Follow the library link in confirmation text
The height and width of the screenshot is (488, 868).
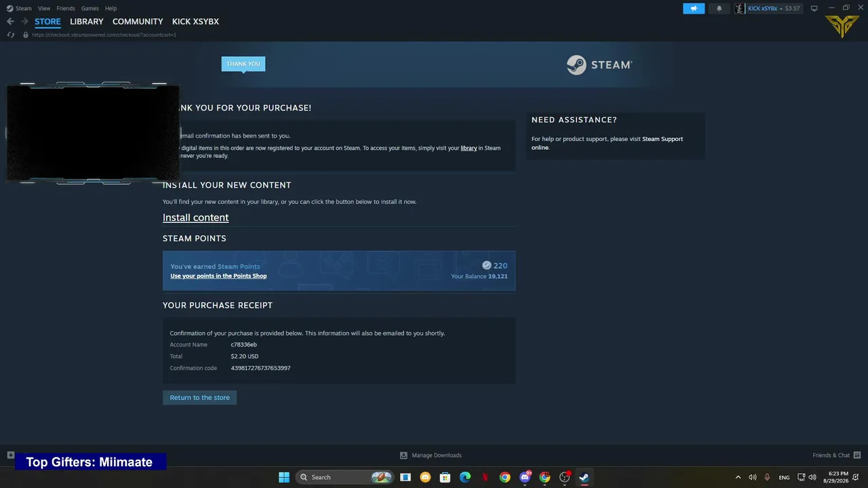point(469,148)
